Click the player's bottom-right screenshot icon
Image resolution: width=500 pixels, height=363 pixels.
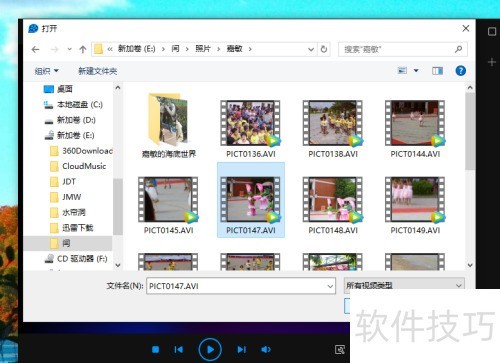coord(340,350)
